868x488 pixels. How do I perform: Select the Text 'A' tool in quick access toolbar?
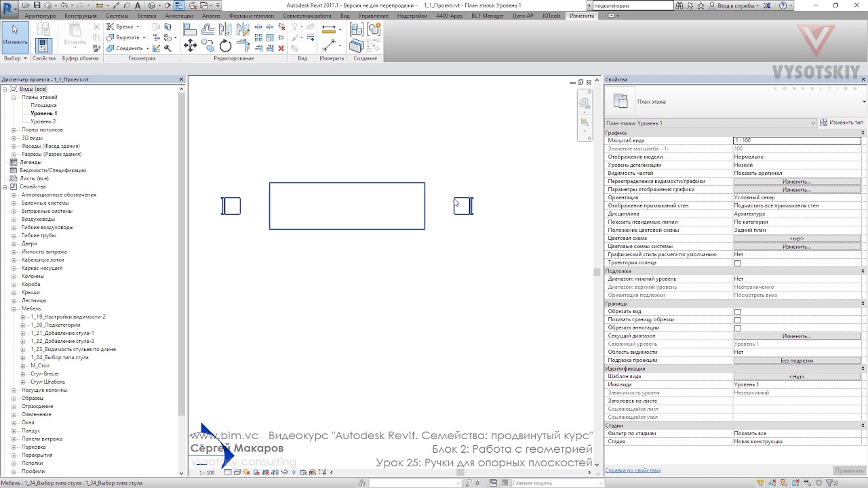138,5
